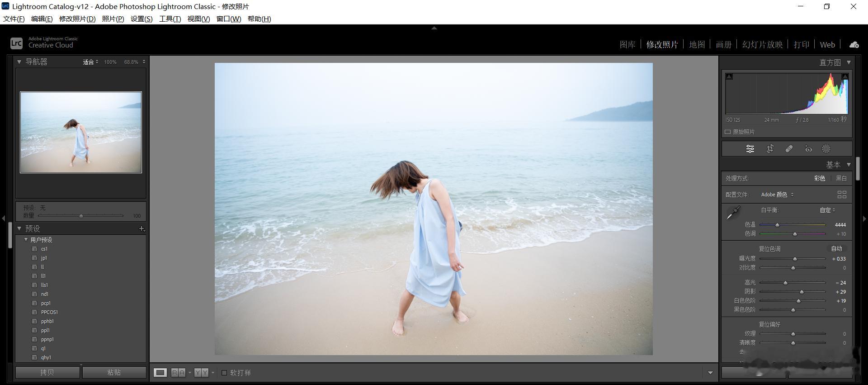Click the right panel vertical scrollbar
Viewport: 868px width, 385px height.
[858, 169]
